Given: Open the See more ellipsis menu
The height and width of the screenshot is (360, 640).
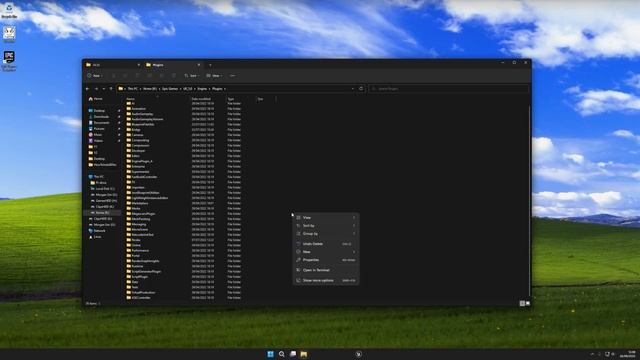Looking at the screenshot, I should [x=233, y=76].
